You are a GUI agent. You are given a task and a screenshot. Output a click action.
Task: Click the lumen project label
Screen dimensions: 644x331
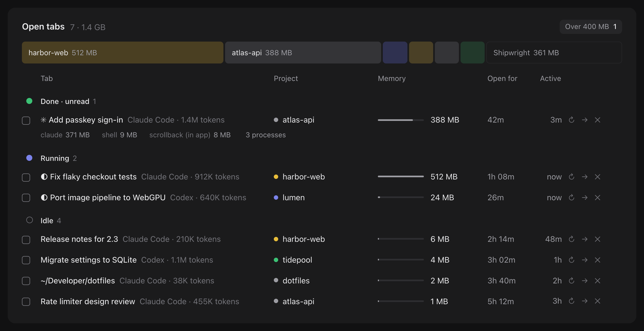(x=294, y=198)
